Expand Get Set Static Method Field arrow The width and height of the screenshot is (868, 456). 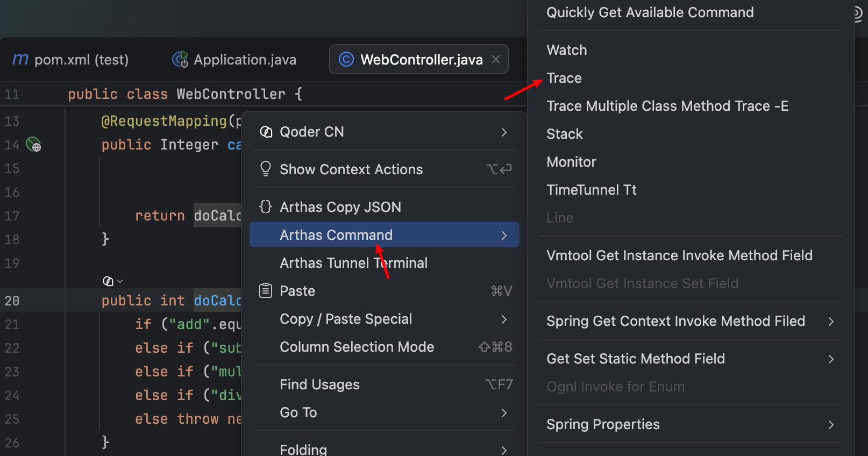pos(831,359)
